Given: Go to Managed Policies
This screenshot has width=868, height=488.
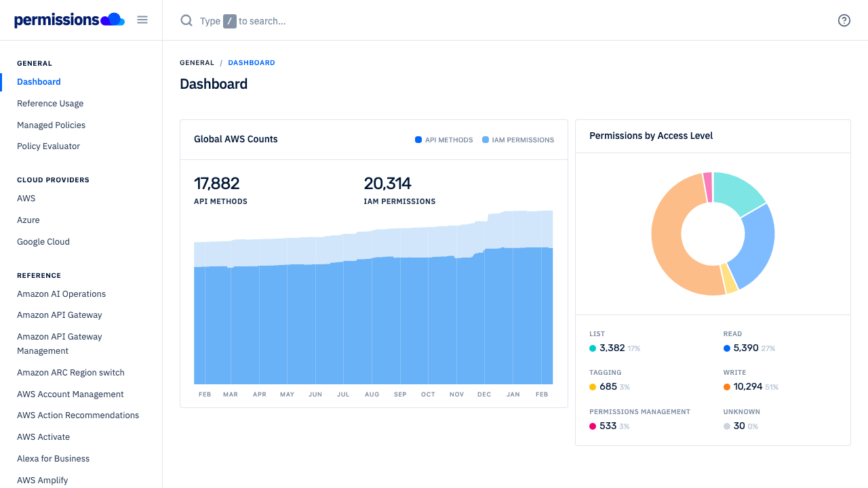Looking at the screenshot, I should click(x=51, y=125).
